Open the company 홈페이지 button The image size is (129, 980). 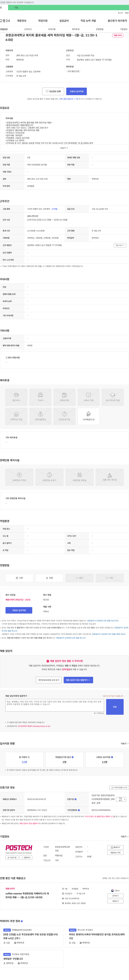coord(115,847)
